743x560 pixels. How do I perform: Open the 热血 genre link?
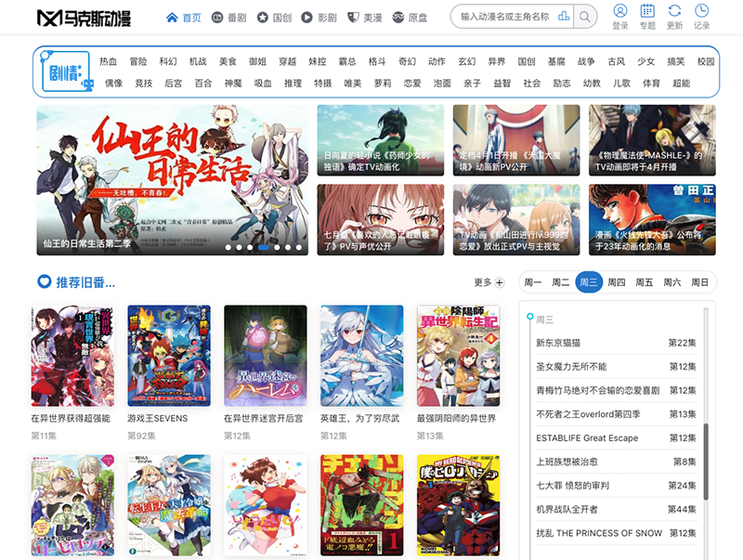108,61
